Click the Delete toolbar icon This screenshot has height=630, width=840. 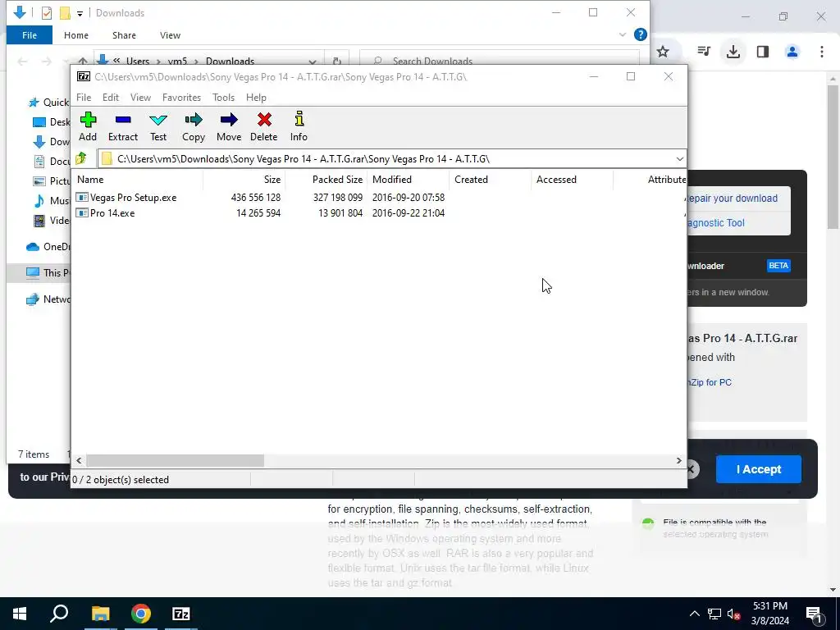pos(264,126)
